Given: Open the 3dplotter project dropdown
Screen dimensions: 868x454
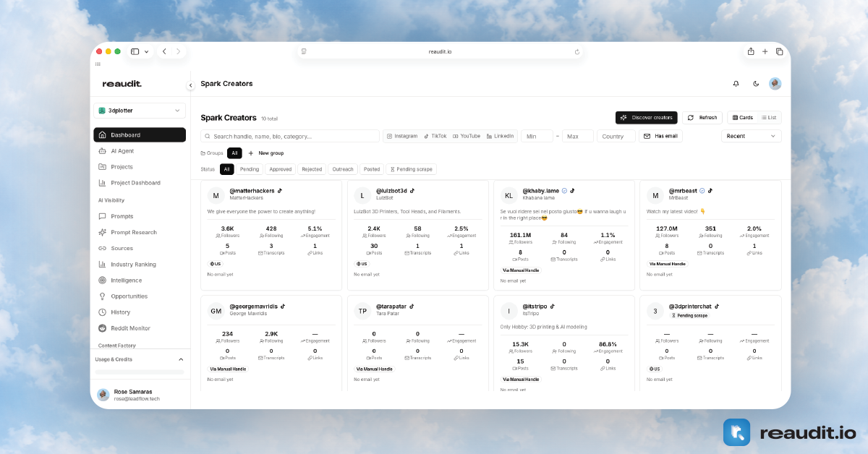Looking at the screenshot, I should point(140,111).
